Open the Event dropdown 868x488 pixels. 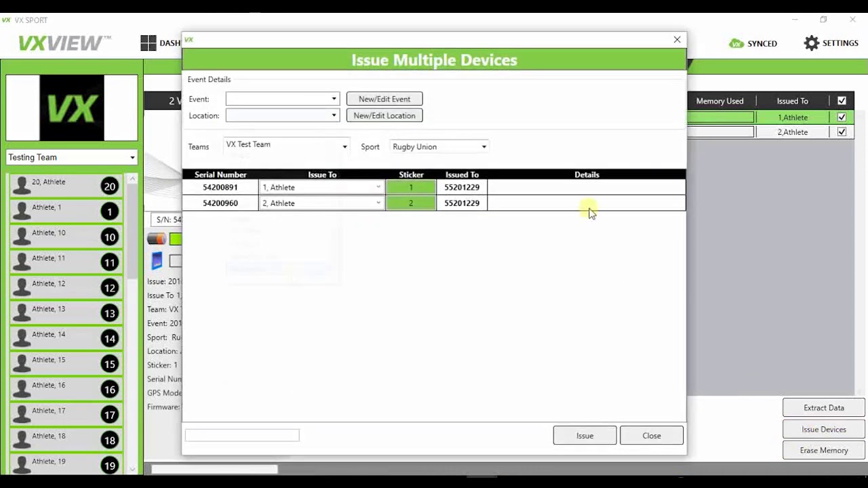pos(282,99)
